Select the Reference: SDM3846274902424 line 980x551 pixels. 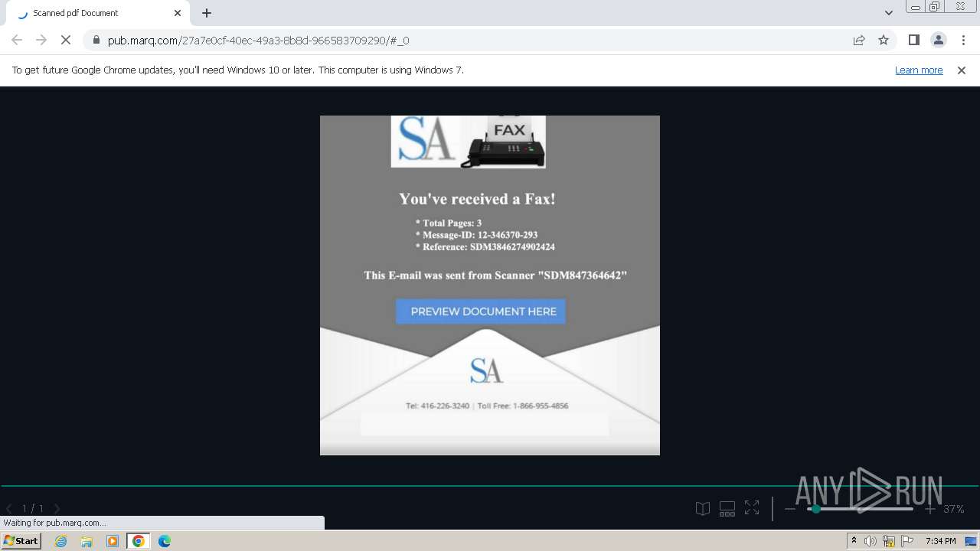pyautogui.click(x=485, y=247)
